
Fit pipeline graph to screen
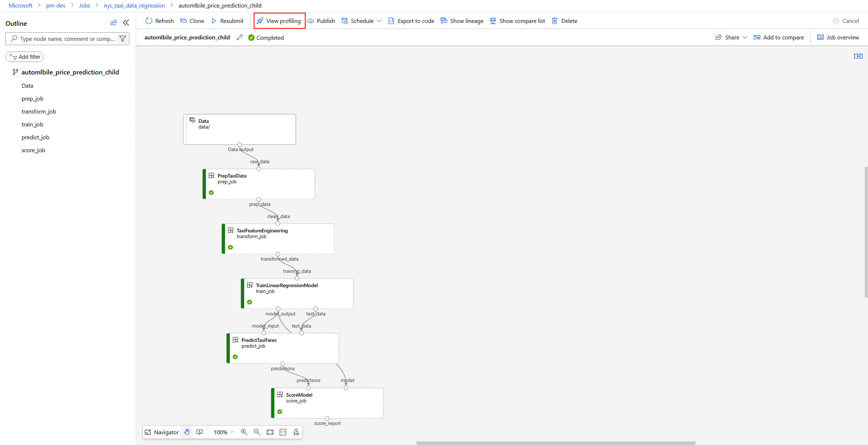click(x=270, y=432)
